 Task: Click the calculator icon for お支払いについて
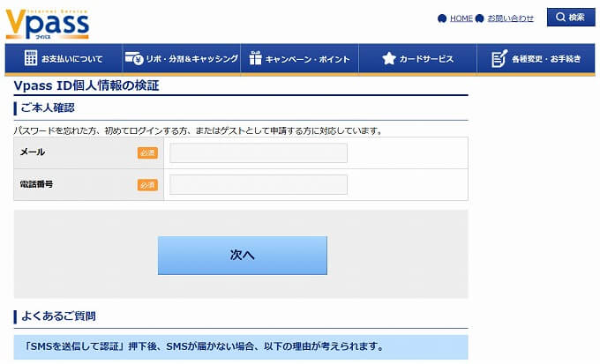[31, 59]
